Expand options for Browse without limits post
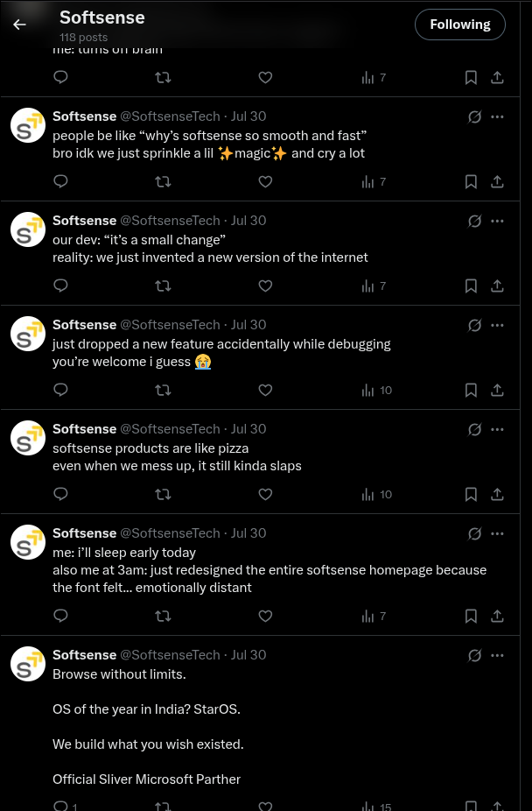532x811 pixels. [x=497, y=655]
